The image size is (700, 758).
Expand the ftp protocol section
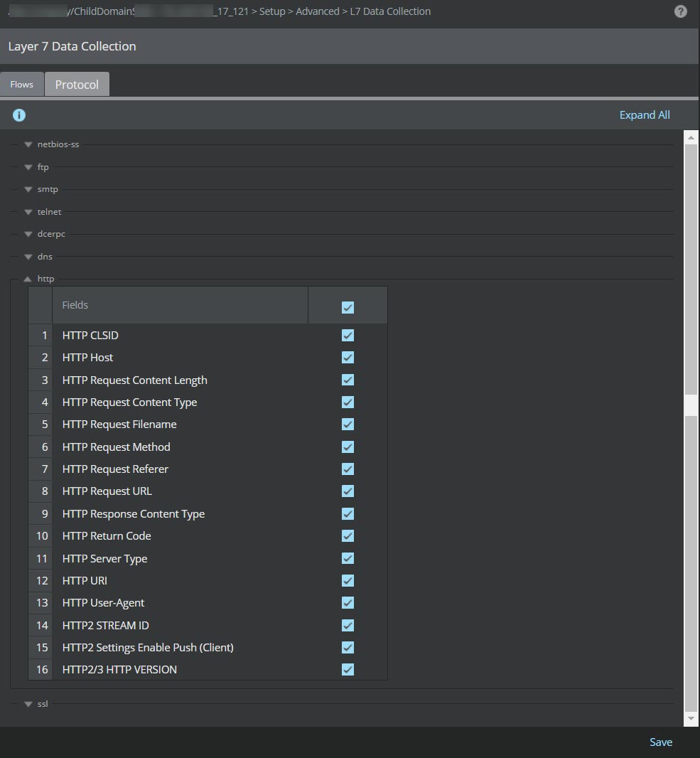click(28, 167)
